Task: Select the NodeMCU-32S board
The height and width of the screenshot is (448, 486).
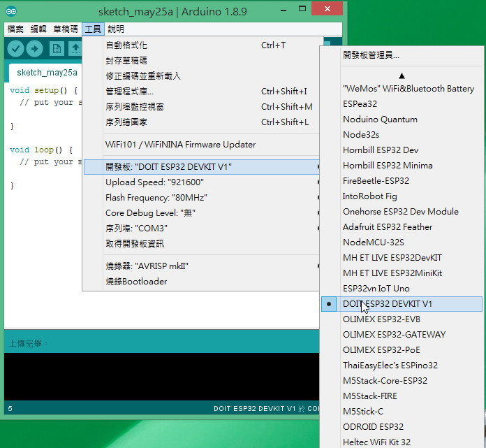Action: 402,243
